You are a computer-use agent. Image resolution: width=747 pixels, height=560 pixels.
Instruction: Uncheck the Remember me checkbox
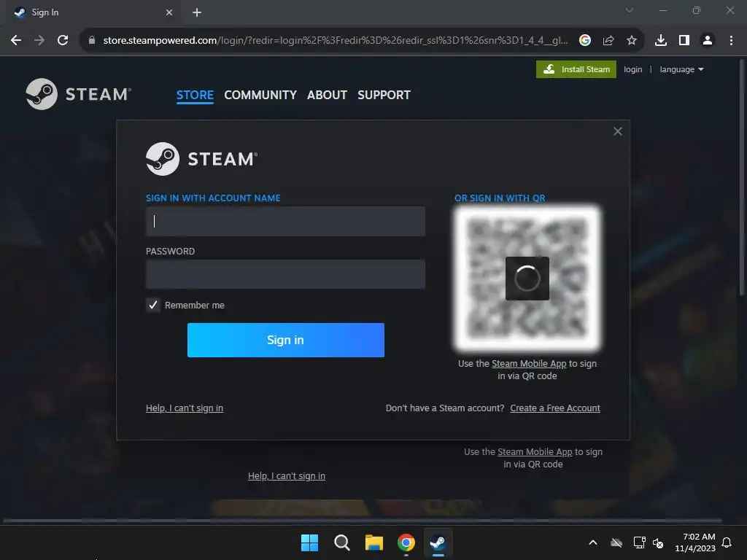click(x=153, y=305)
